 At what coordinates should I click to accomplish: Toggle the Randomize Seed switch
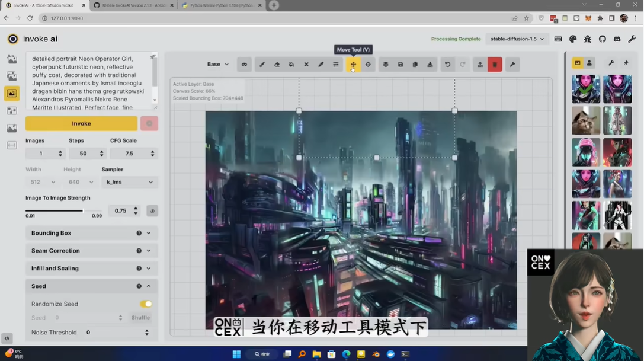pyautogui.click(x=146, y=304)
